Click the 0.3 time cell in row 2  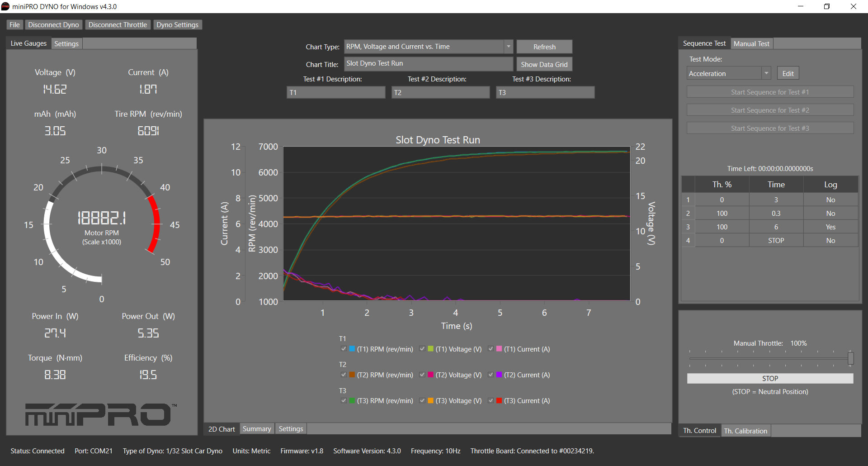(776, 213)
